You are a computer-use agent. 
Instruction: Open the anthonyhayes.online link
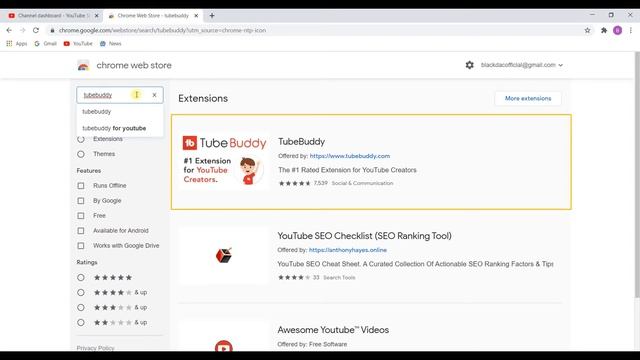348,250
